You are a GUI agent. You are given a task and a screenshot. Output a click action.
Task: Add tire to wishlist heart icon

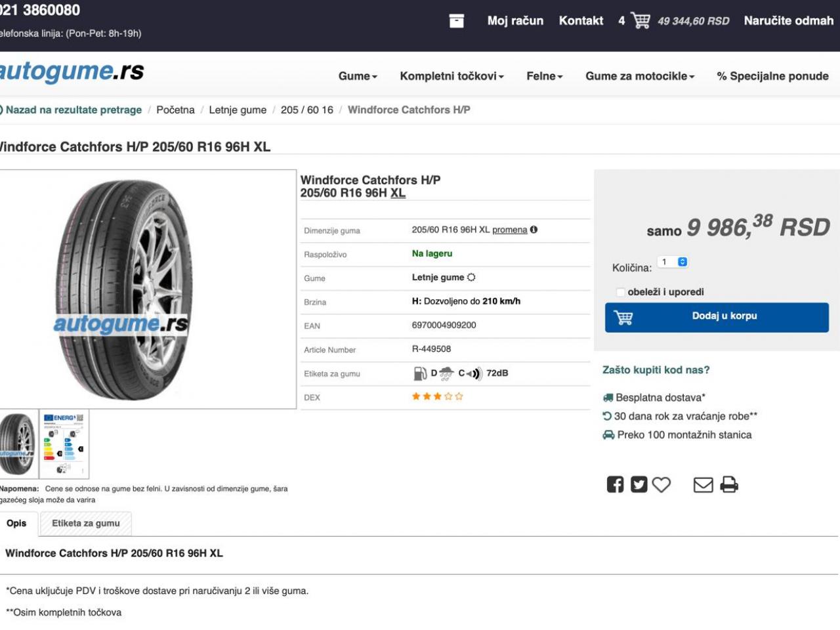661,484
